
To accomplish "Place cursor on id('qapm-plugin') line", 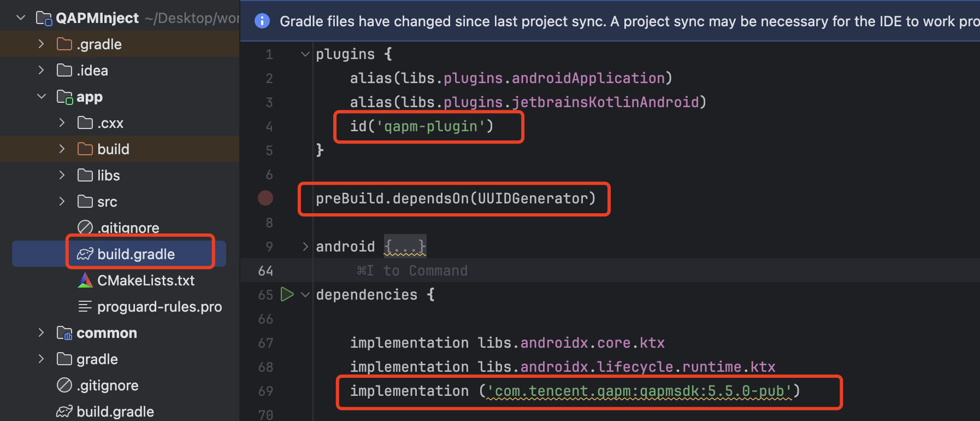I will pos(422,126).
